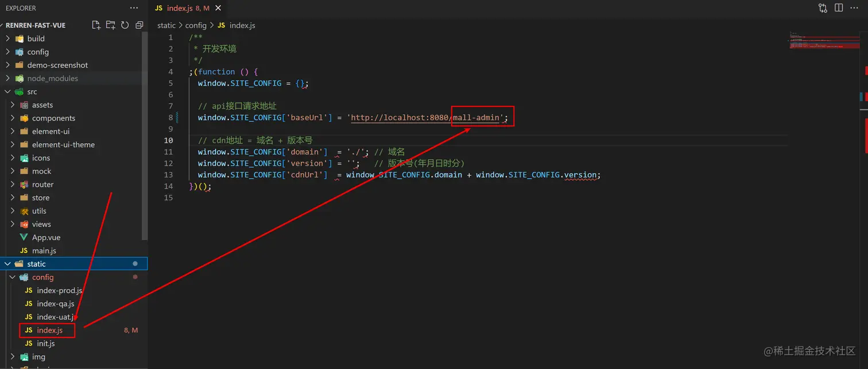Close the index.js editor tab
This screenshot has width=868, height=369.
click(x=218, y=8)
